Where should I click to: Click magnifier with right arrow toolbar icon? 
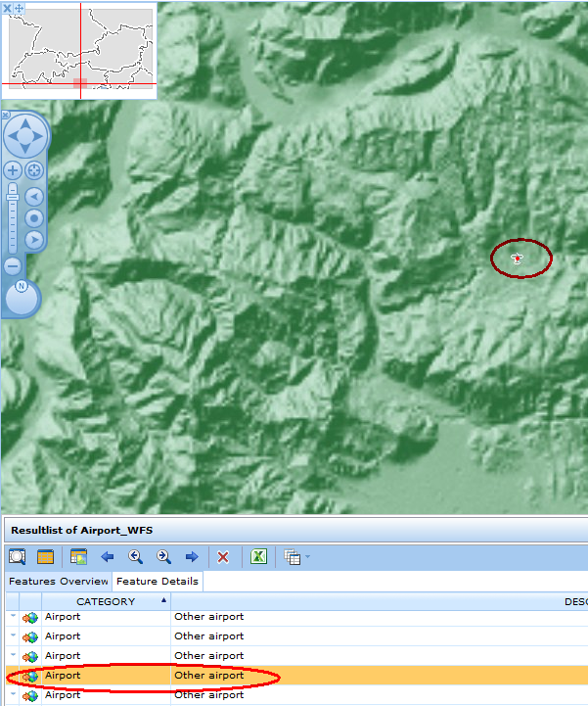[163, 557]
